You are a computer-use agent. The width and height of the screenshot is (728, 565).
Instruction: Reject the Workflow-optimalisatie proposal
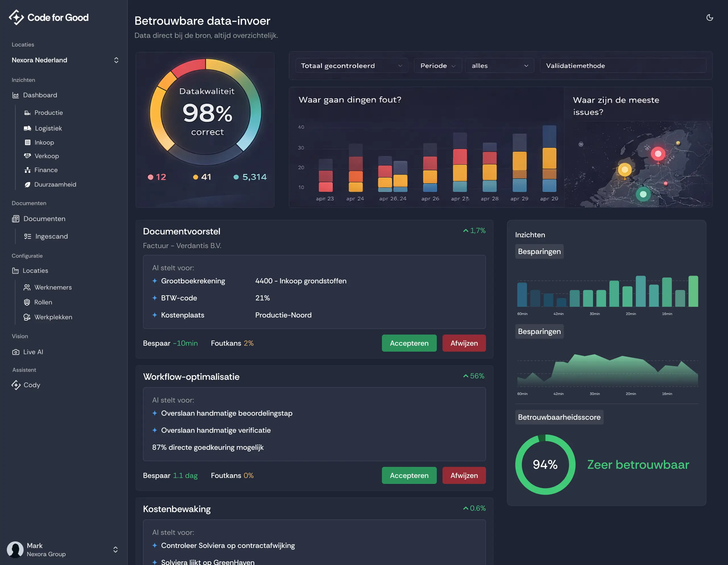coord(464,475)
